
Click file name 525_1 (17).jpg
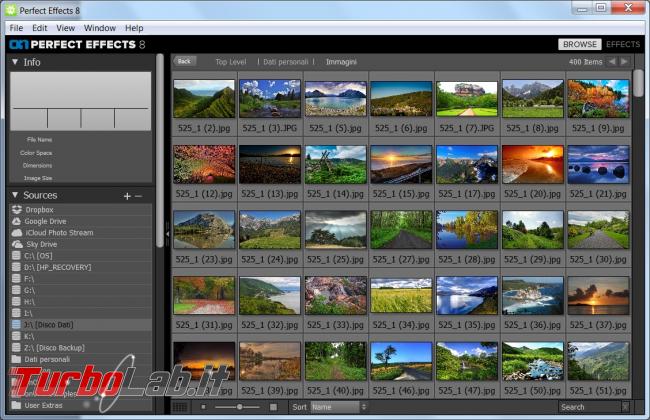[467, 194]
